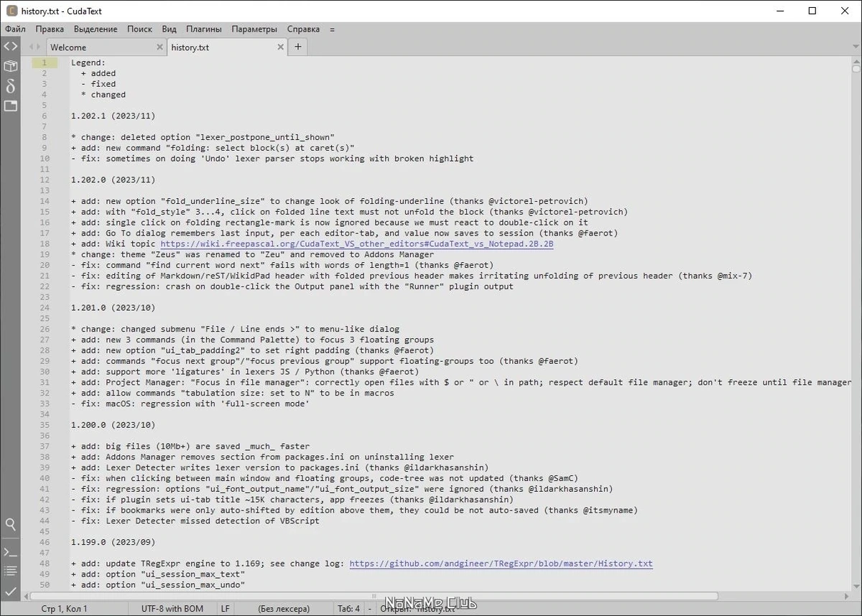Click the 'Legend:' text on line 1
This screenshot has height=616, width=862.
click(x=88, y=62)
